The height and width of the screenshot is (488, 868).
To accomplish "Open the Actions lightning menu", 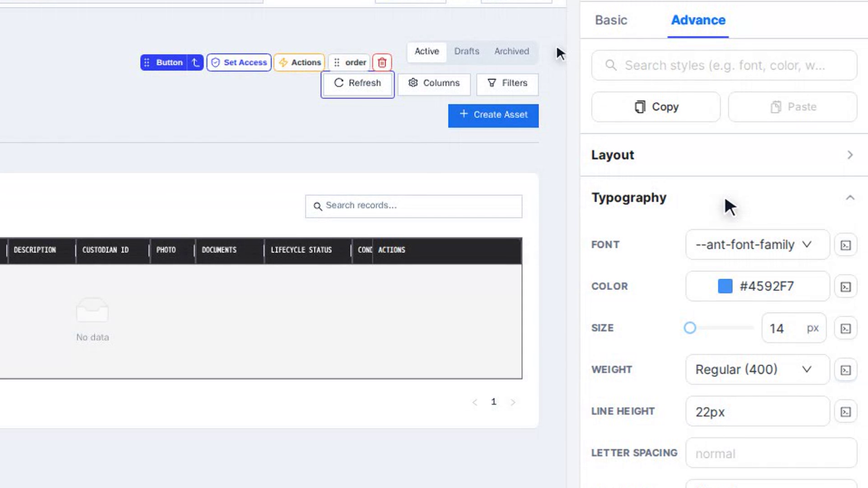I will [x=299, y=62].
